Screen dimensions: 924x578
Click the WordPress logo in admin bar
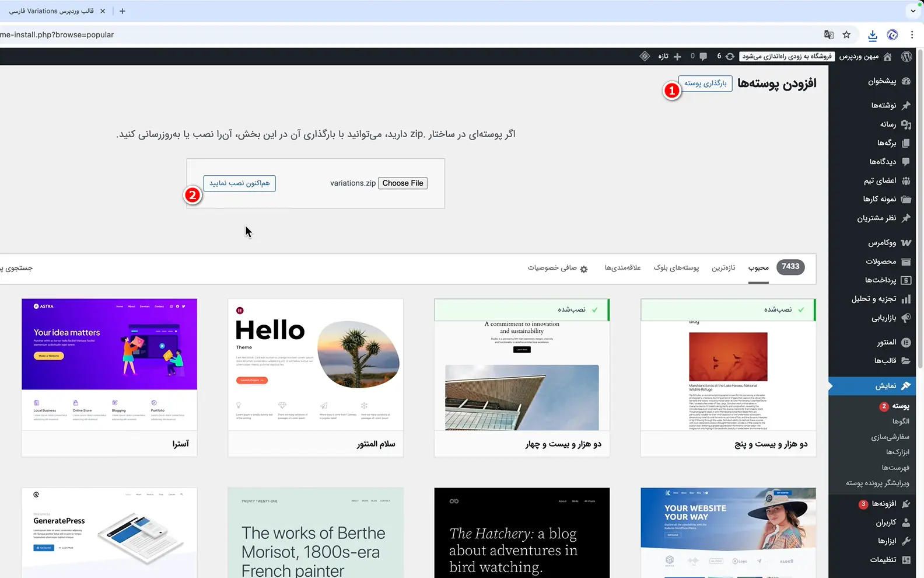[906, 57]
